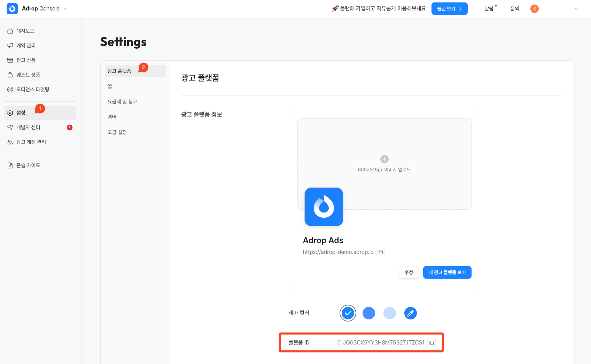Click the 예약 관리 megaphone icon
This screenshot has width=591, height=364.
(x=10, y=46)
